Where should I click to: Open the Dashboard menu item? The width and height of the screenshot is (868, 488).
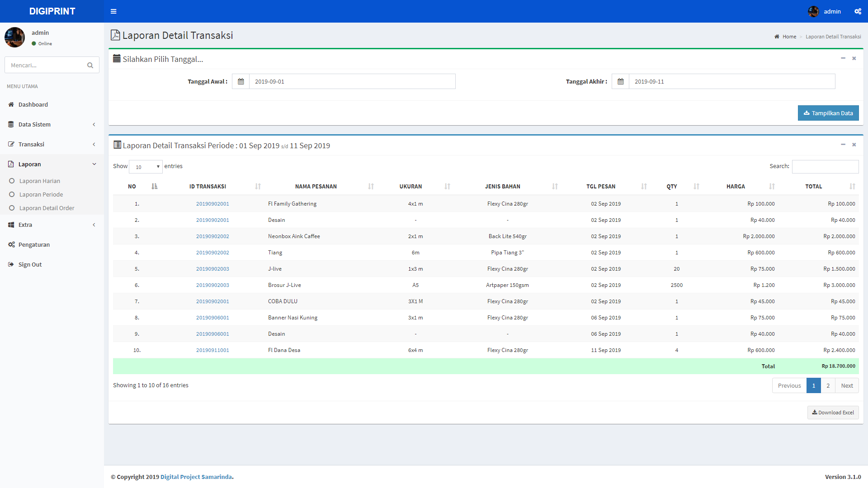tap(33, 104)
